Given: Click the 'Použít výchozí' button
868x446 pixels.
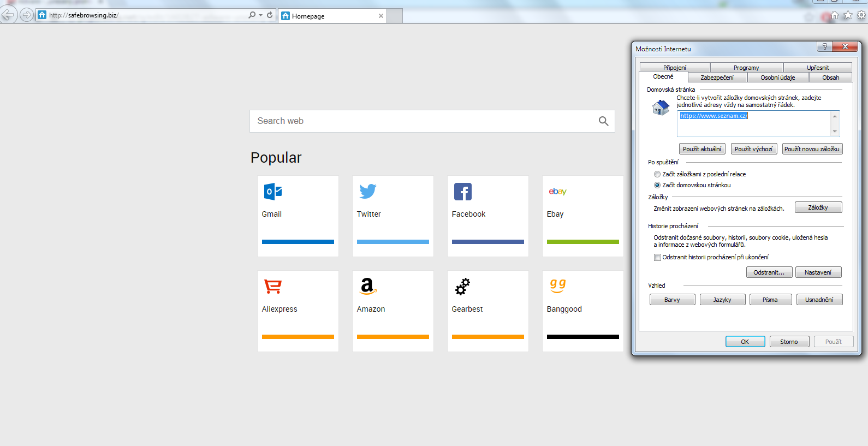Looking at the screenshot, I should tap(754, 149).
